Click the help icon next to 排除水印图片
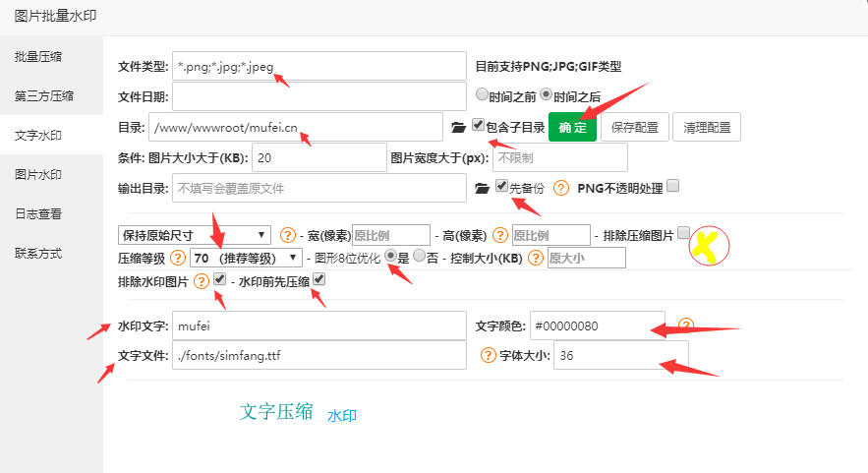 pos(202,281)
